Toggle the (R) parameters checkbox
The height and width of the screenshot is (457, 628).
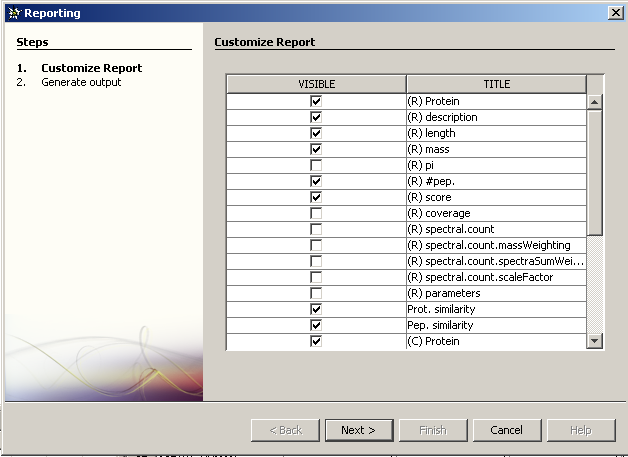pyautogui.click(x=316, y=293)
